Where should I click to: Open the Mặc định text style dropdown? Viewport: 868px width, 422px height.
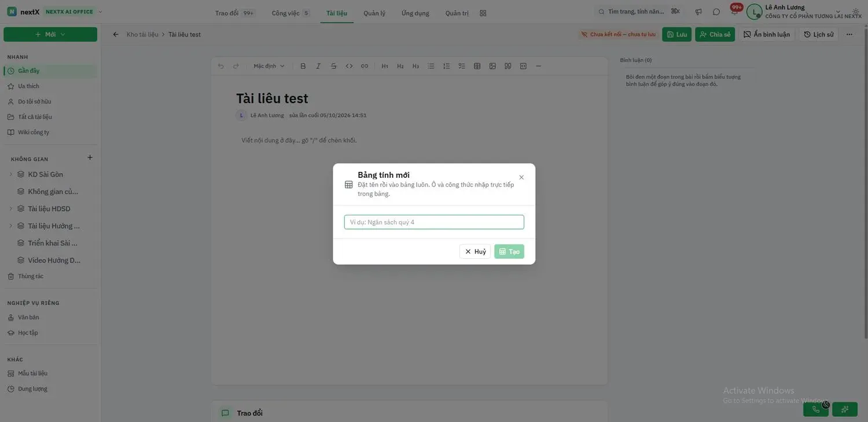269,66
